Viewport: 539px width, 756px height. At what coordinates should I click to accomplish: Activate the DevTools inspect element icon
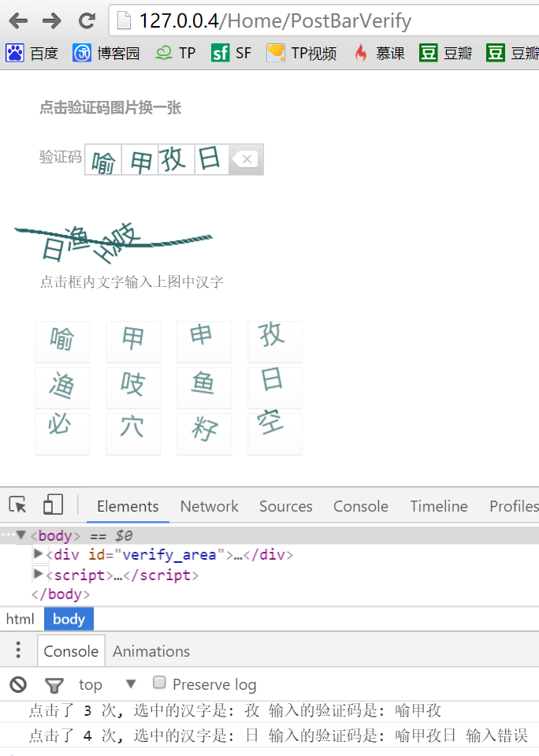tap(18, 505)
